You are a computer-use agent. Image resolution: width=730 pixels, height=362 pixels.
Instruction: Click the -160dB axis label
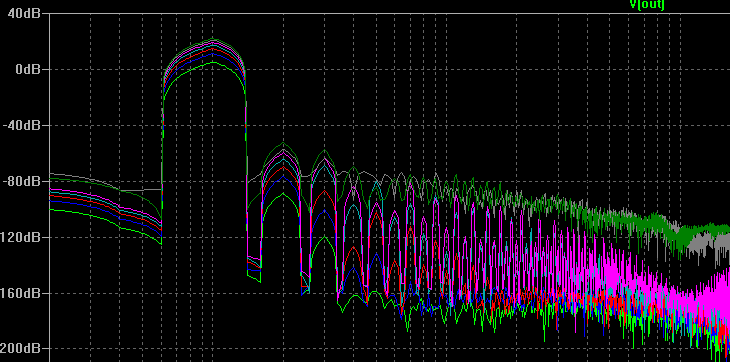click(20, 293)
